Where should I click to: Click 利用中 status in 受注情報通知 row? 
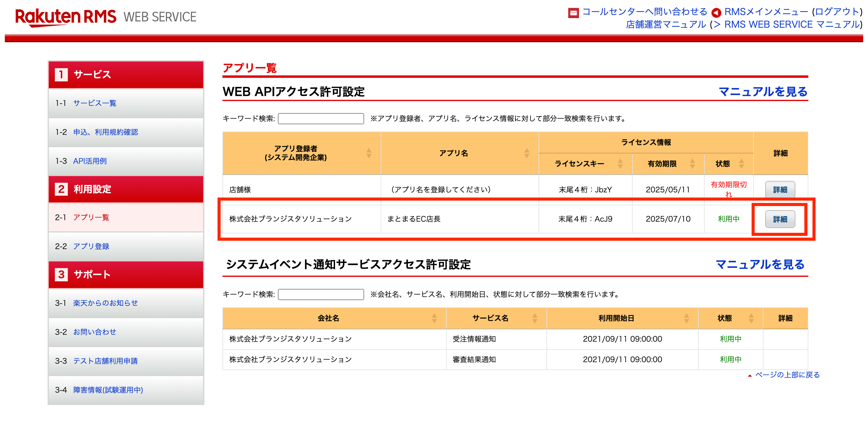pos(731,339)
